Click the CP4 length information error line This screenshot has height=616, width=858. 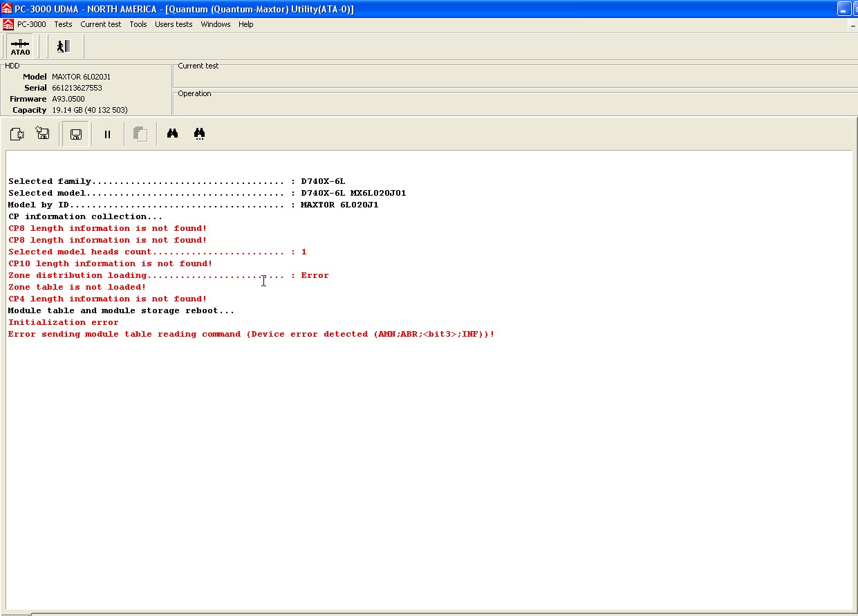coord(108,299)
